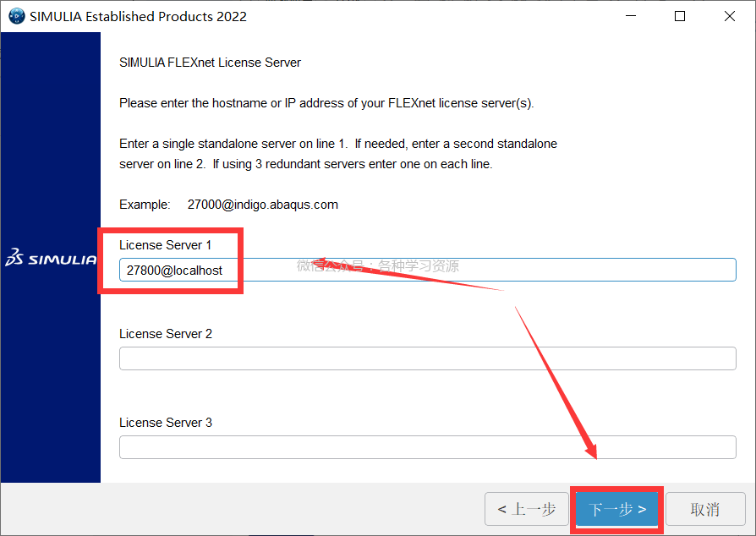Image resolution: width=756 pixels, height=536 pixels.
Task: Go back with the 上一步 button
Action: pyautogui.click(x=526, y=509)
